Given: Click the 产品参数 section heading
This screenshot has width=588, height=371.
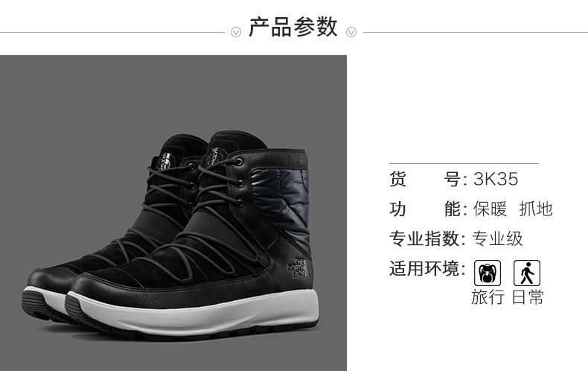Looking at the screenshot, I should click(x=293, y=27).
